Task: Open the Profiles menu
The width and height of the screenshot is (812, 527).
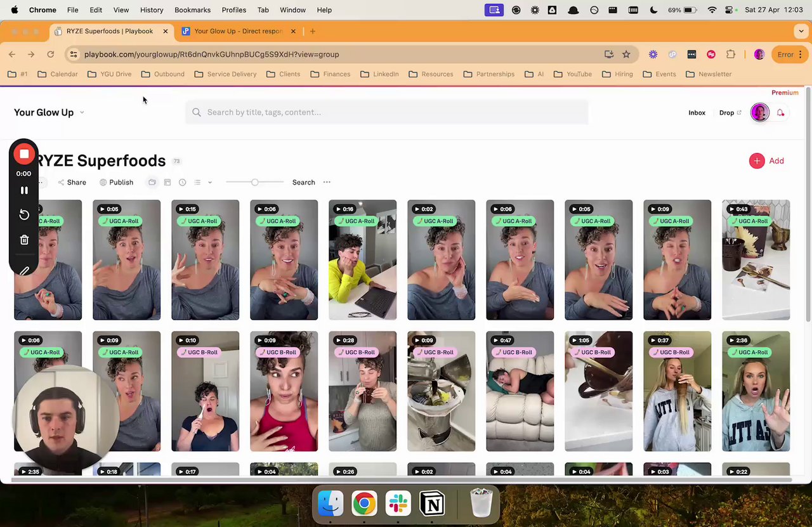Action: 234,10
